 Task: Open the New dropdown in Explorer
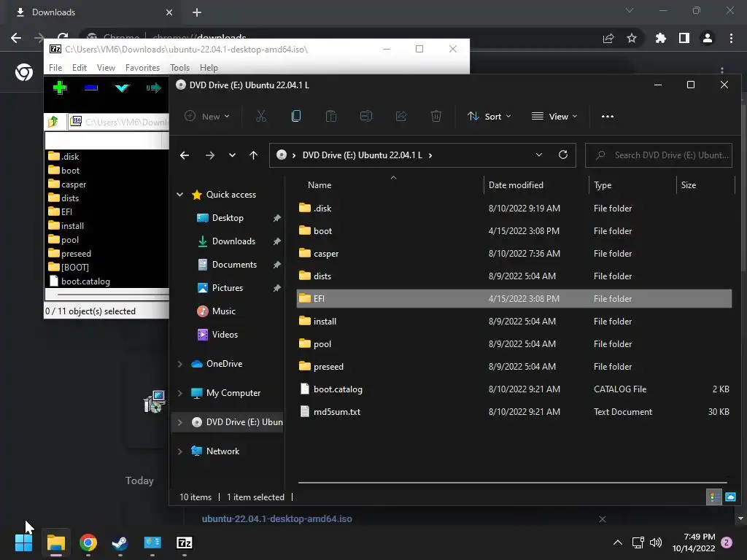[x=207, y=116]
